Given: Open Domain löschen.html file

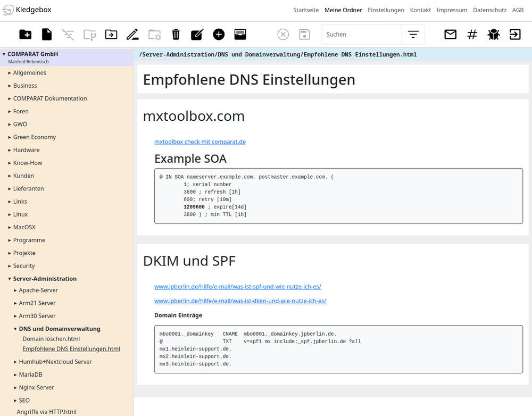Looking at the screenshot, I should click(51, 339).
